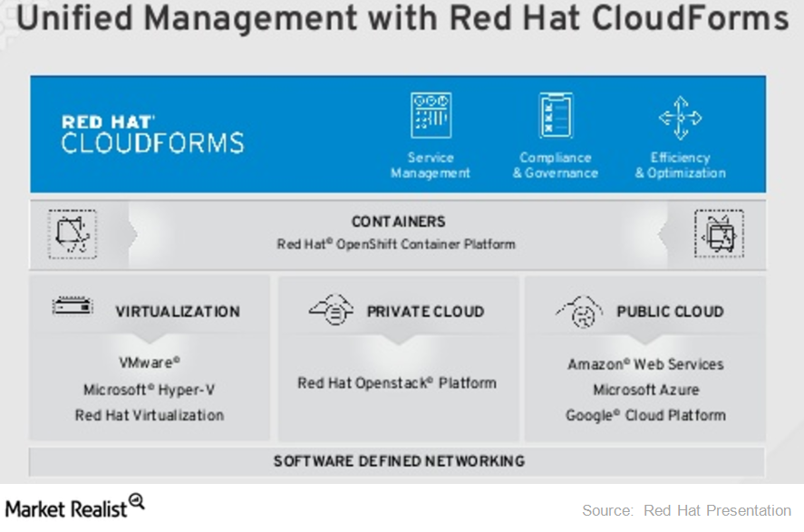
Task: Click the Private Cloud icon
Action: click(x=331, y=310)
